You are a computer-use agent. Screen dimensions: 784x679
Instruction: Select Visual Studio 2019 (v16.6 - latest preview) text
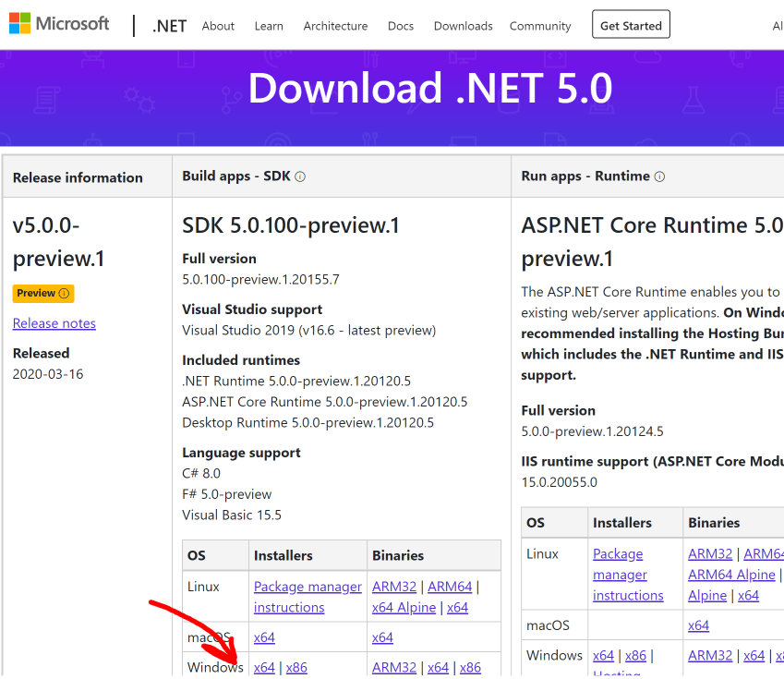pyautogui.click(x=309, y=330)
